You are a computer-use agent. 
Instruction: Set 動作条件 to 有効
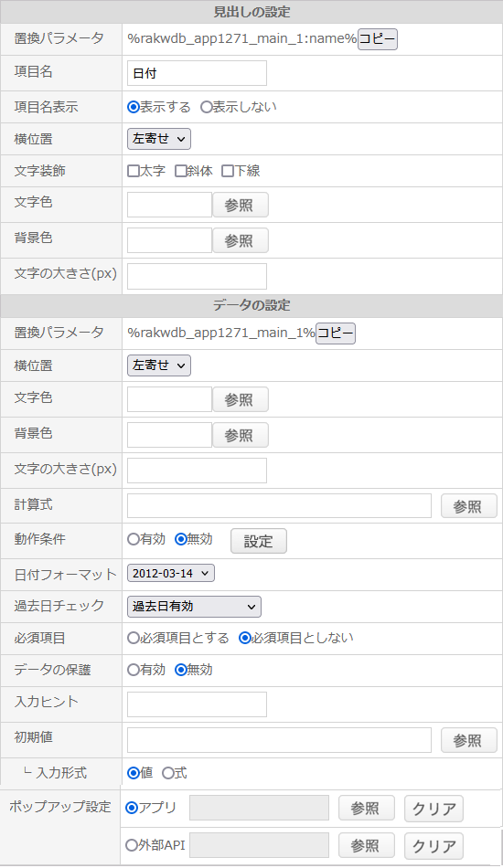pos(134,539)
